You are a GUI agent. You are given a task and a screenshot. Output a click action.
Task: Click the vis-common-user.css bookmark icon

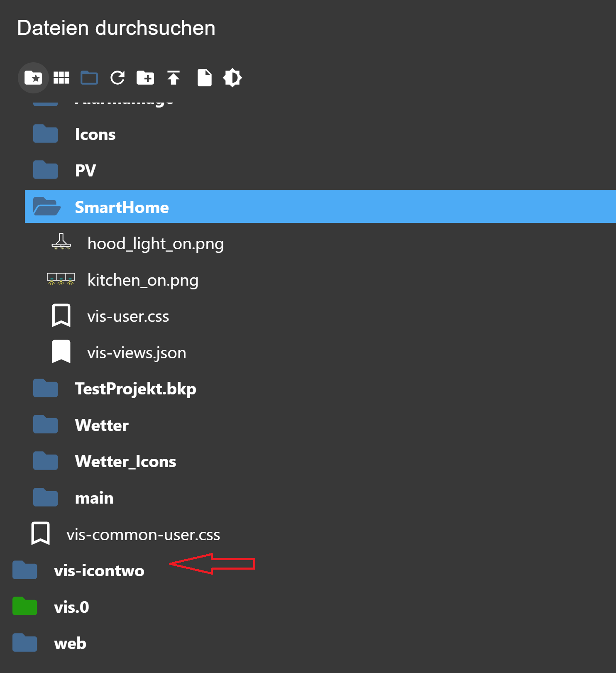coord(41,534)
